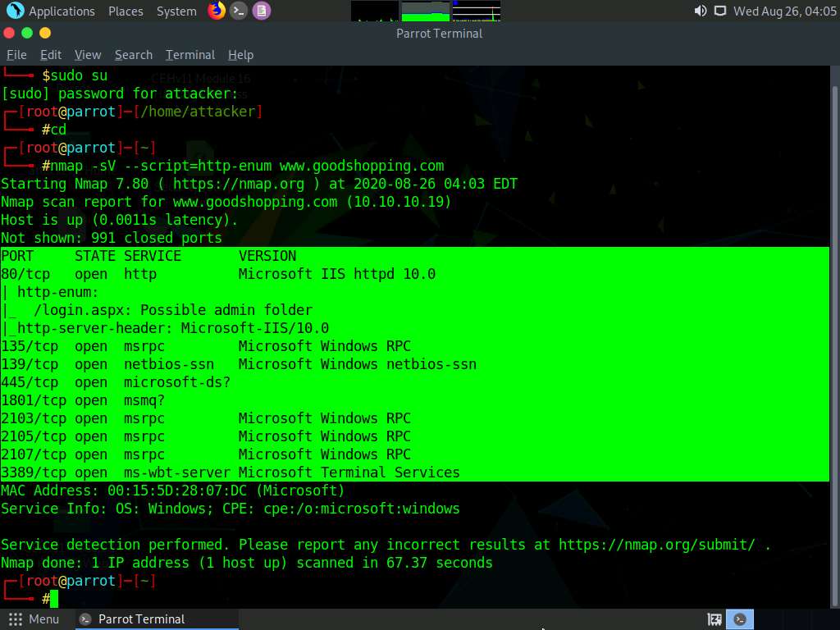The width and height of the screenshot is (840, 630).
Task: Open the File menu in terminal
Action: pyautogui.click(x=16, y=55)
